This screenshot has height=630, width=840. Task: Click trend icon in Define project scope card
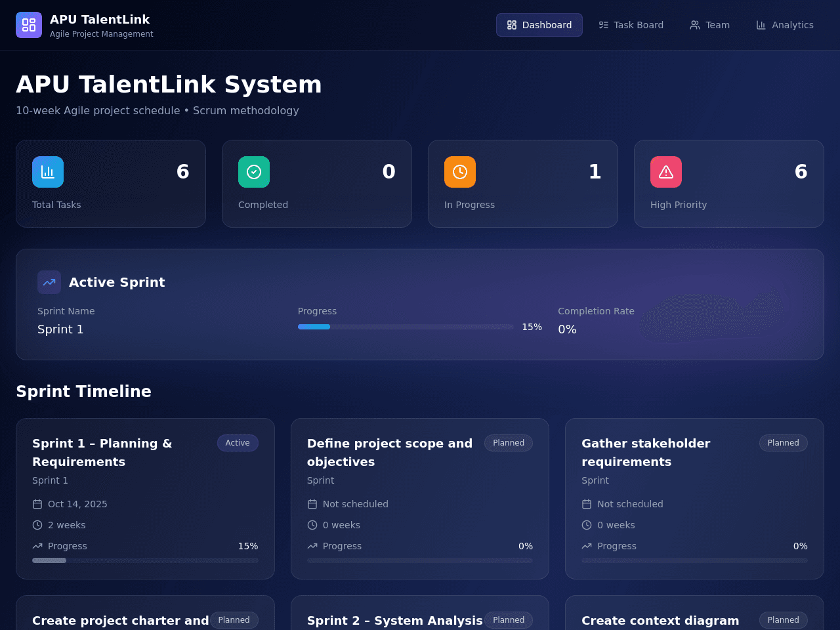(312, 546)
